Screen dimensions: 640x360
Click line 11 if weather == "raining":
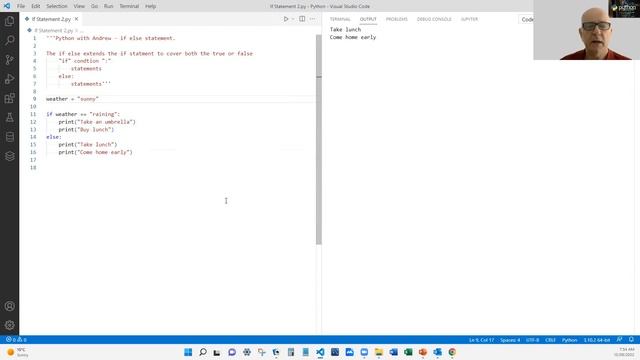[83, 114]
